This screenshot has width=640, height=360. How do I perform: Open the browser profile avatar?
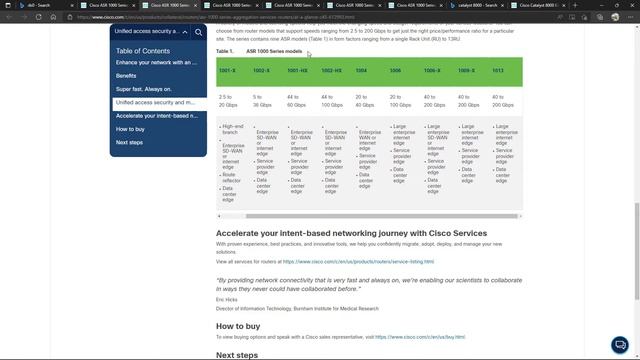(615, 17)
